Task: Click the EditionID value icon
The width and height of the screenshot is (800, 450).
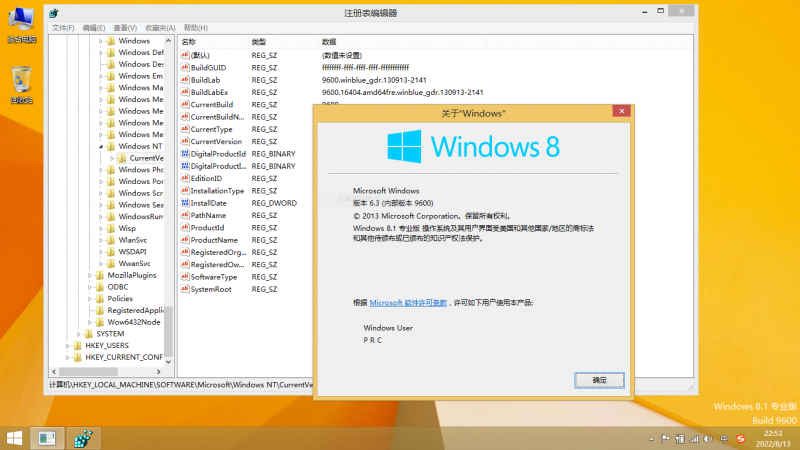Action: (x=185, y=178)
